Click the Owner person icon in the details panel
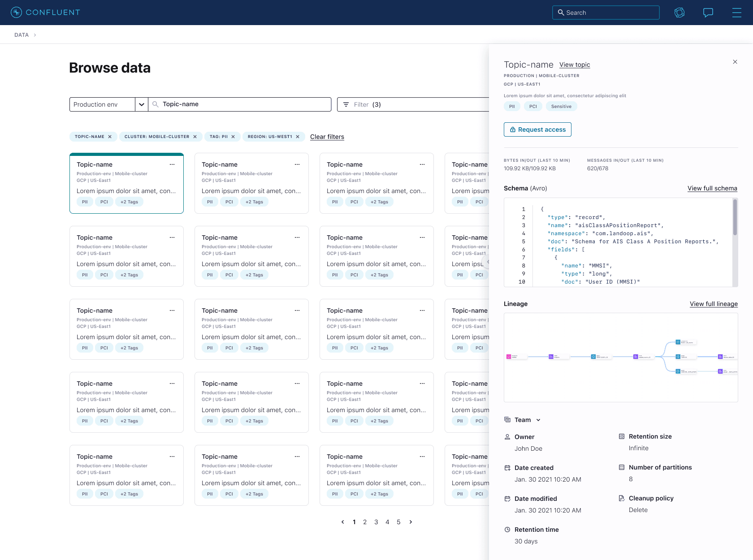Viewport: 753px width, 560px height. 507,437
